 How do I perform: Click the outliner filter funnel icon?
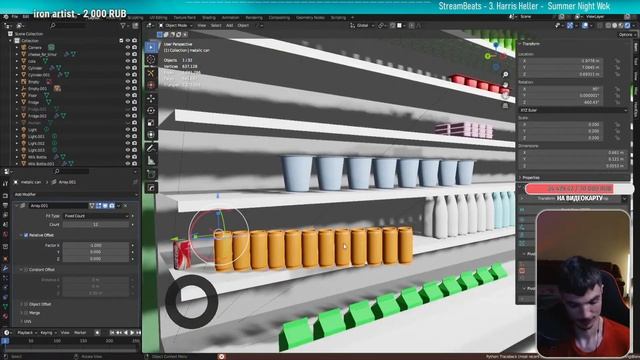click(123, 26)
